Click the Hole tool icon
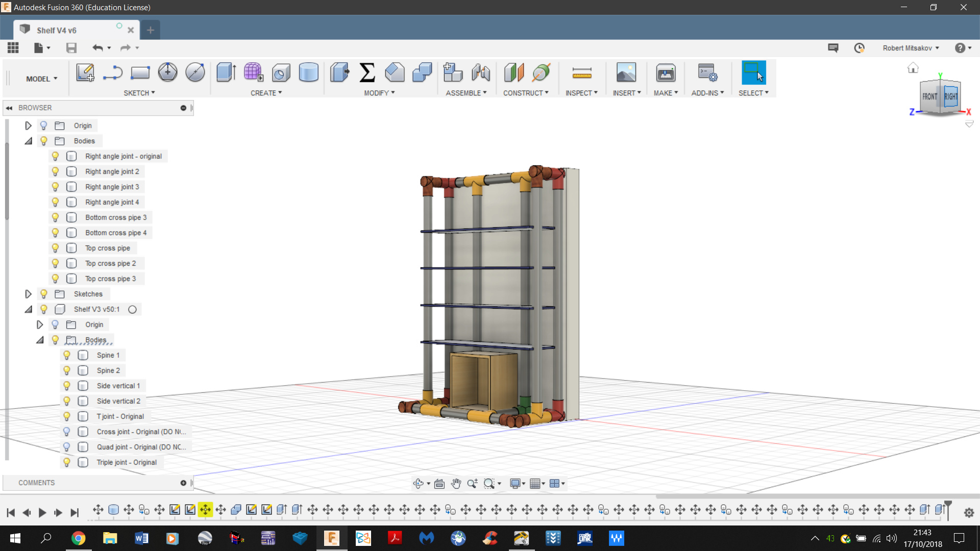The height and width of the screenshot is (551, 980). [281, 72]
